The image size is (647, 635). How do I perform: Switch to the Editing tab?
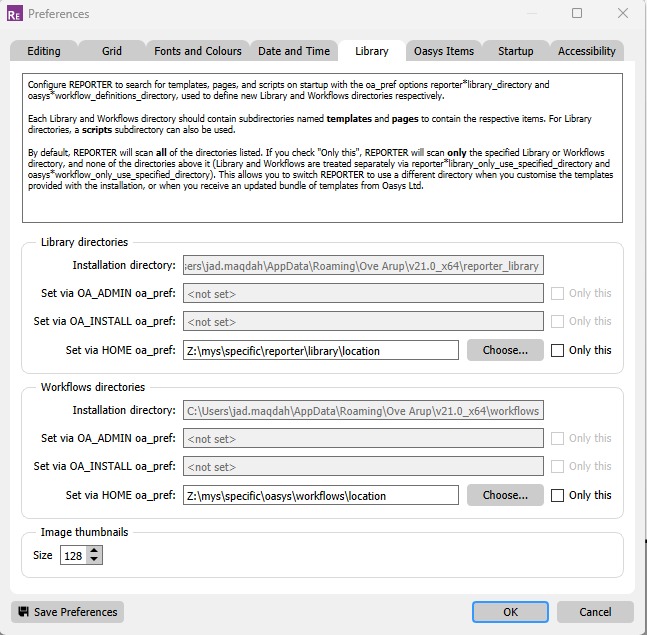click(x=44, y=51)
